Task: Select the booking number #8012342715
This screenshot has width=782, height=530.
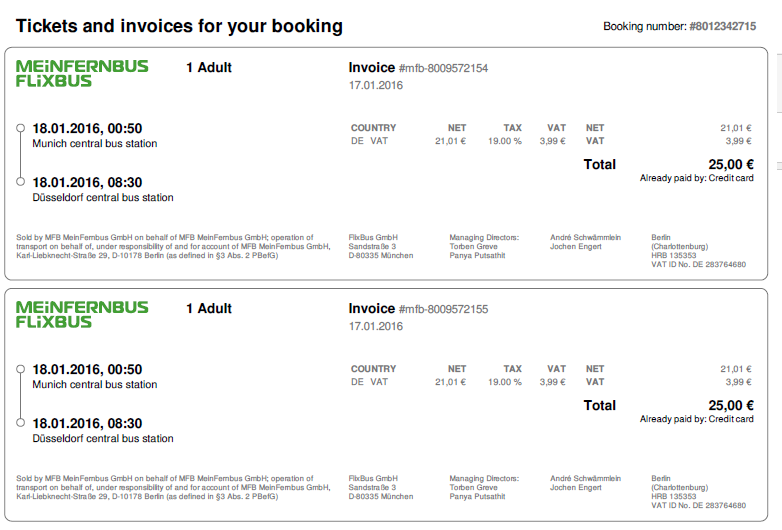Action: click(x=723, y=26)
